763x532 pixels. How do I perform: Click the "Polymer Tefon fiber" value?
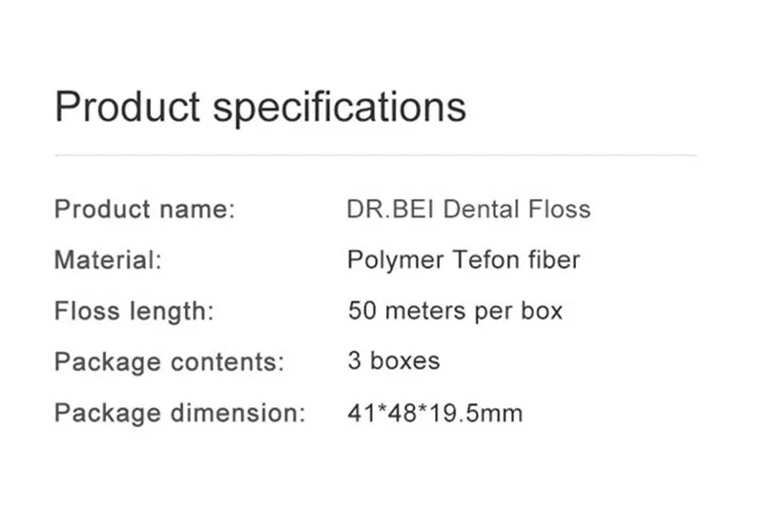(464, 259)
